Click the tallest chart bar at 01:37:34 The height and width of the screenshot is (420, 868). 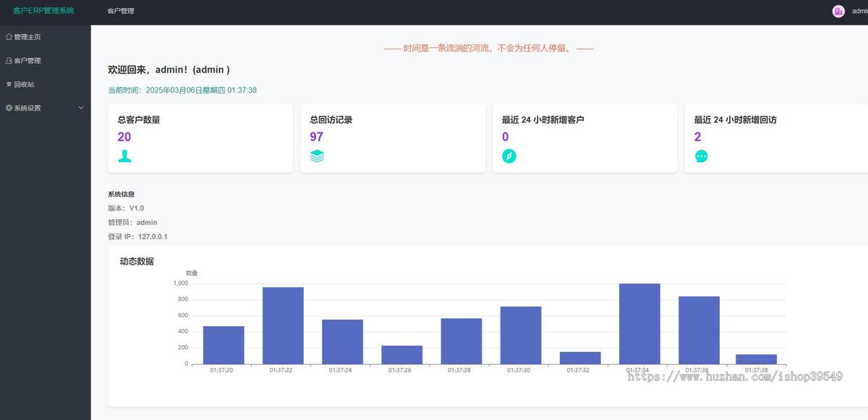tap(639, 323)
